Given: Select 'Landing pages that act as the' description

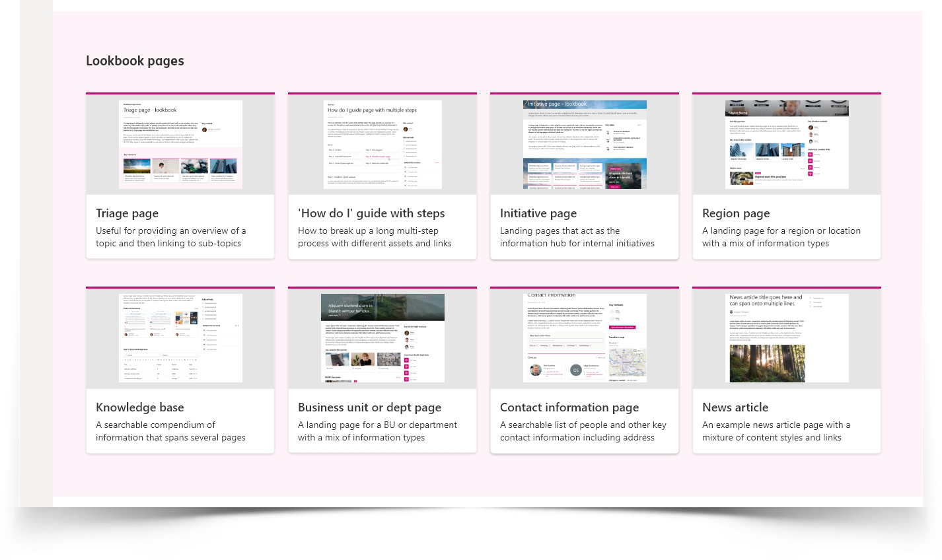Looking at the screenshot, I should (x=577, y=237).
